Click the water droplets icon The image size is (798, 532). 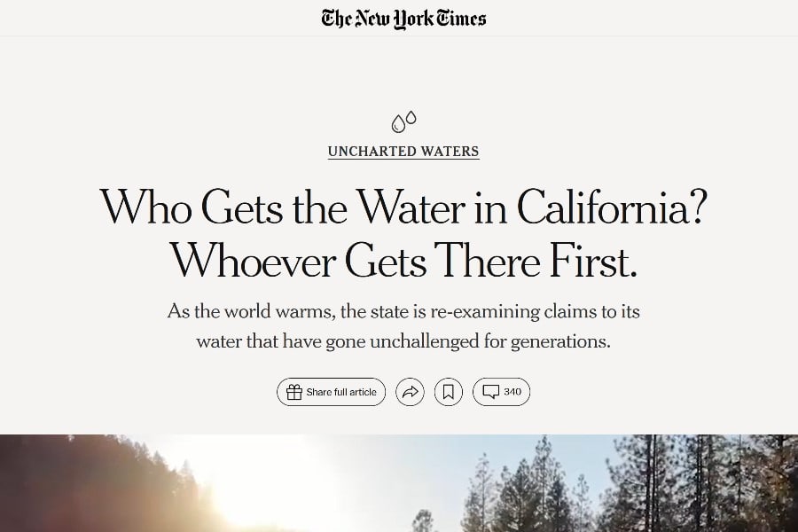pos(403,121)
